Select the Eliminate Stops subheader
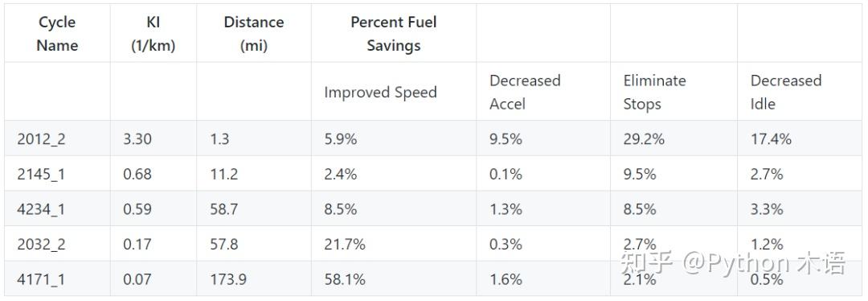The image size is (868, 301). pyautogui.click(x=674, y=92)
